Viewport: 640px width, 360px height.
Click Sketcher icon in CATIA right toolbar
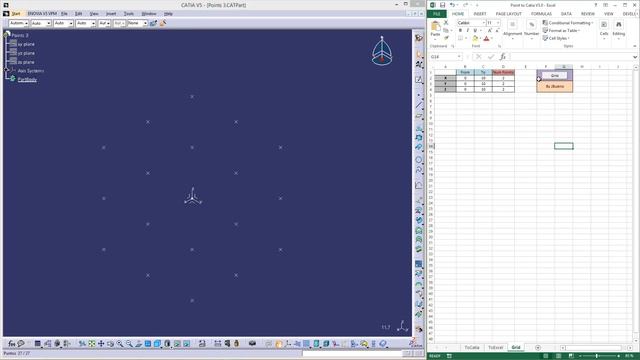tap(419, 80)
